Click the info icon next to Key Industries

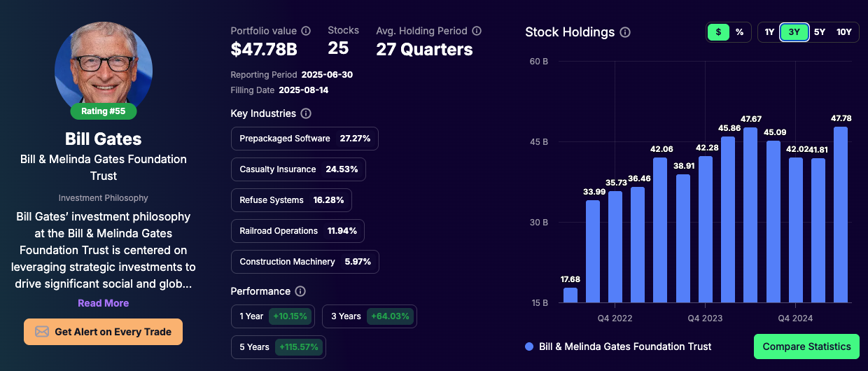click(x=306, y=113)
